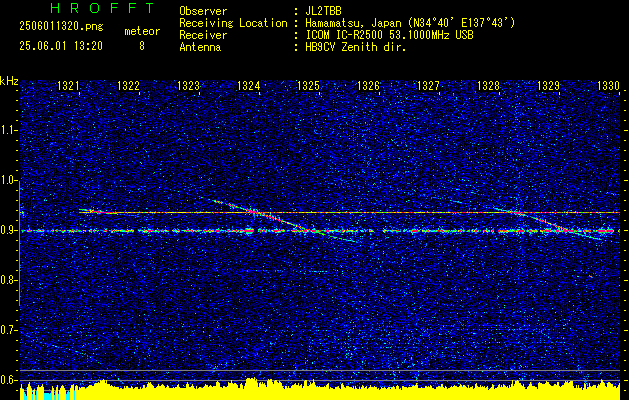Screen dimensions: 629x400
Task: Click the 0.8 kHz frequency label
Action: coord(9,280)
